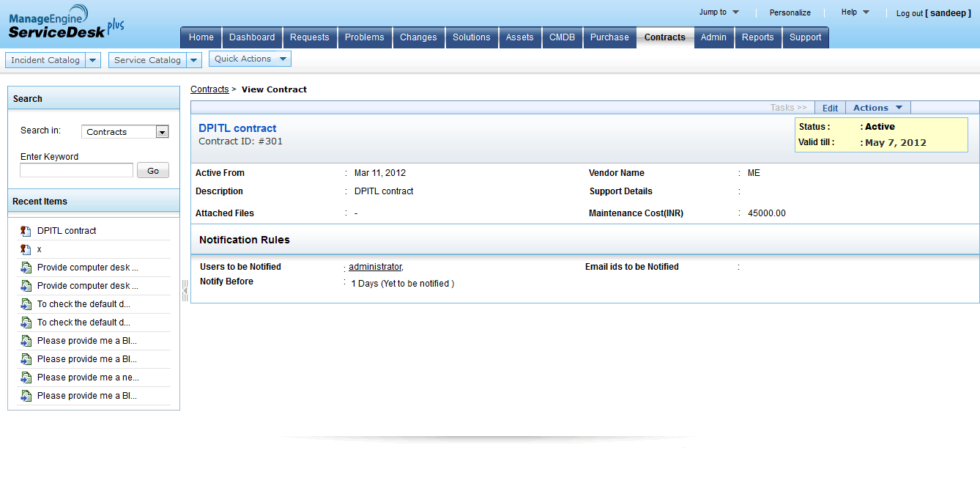Open the Admin tab
The height and width of the screenshot is (486, 980).
coord(713,37)
